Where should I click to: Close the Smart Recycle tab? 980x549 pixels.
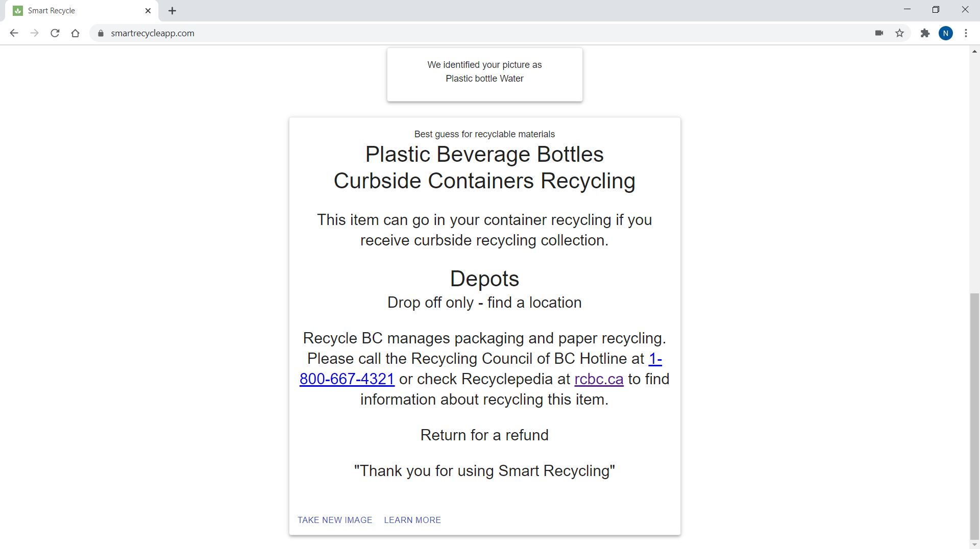(148, 11)
